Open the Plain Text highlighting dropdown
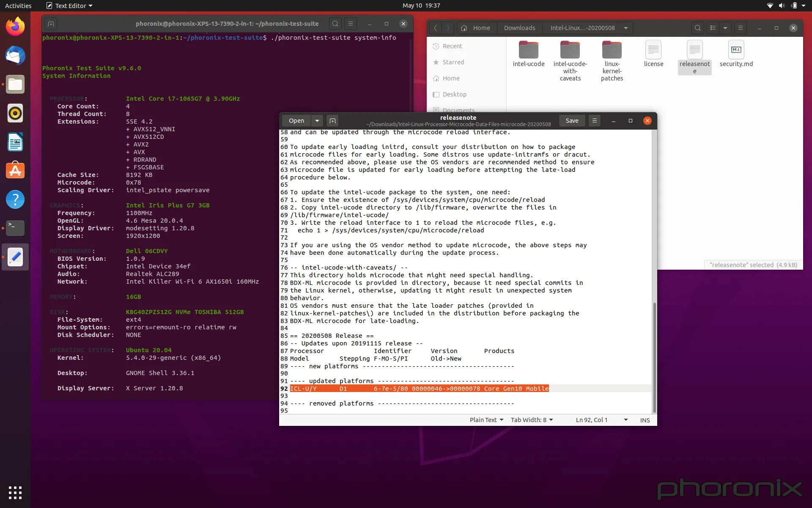This screenshot has width=812, height=508. [x=486, y=420]
